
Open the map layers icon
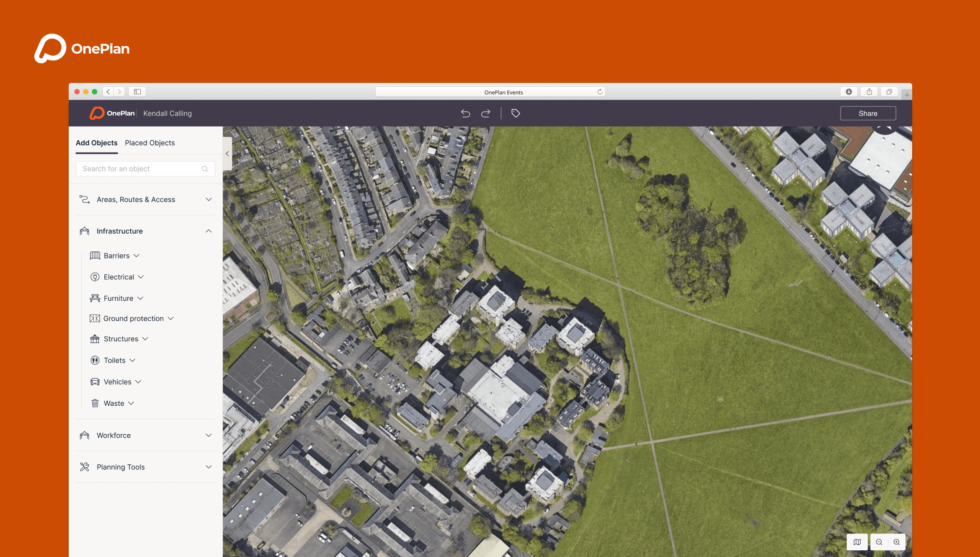[857, 542]
